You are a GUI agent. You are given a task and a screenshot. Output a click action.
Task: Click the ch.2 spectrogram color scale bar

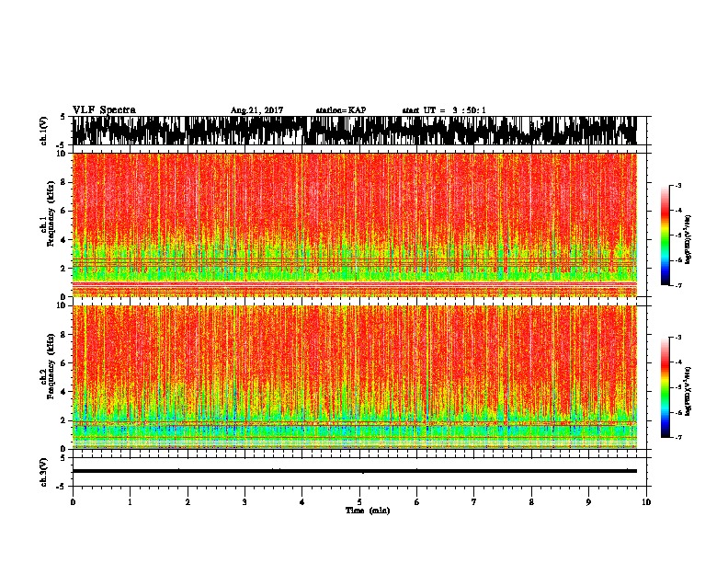665,387
